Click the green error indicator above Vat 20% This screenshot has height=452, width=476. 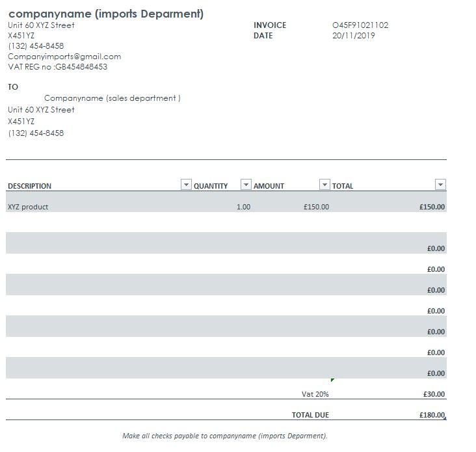[332, 380]
